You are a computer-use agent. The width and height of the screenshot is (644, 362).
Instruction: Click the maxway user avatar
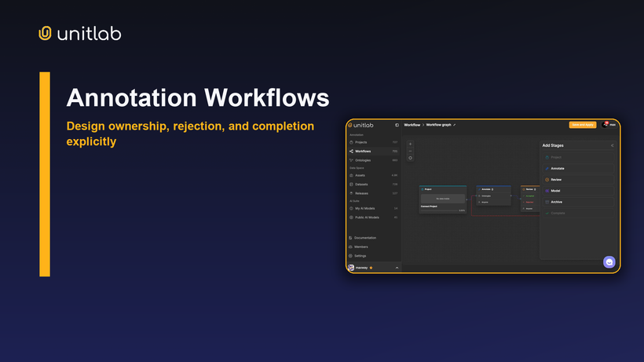[x=351, y=268]
